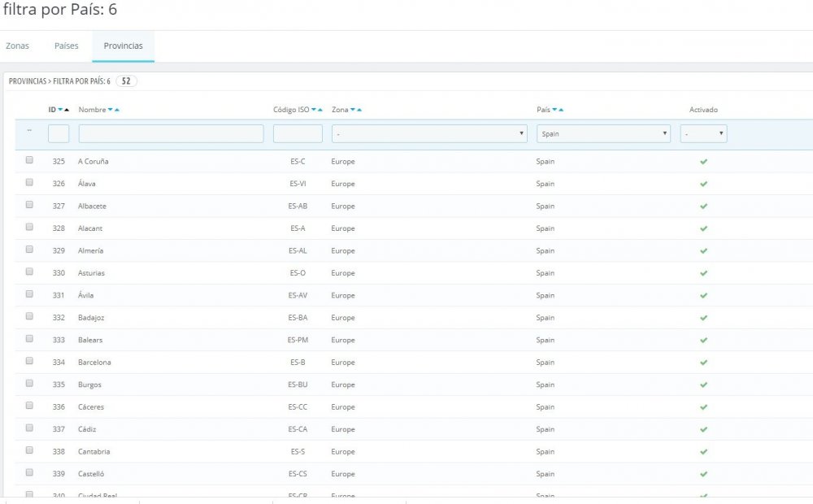The height and width of the screenshot is (504, 813).
Task: Sort Código ISO descending arrow
Action: [314, 110]
